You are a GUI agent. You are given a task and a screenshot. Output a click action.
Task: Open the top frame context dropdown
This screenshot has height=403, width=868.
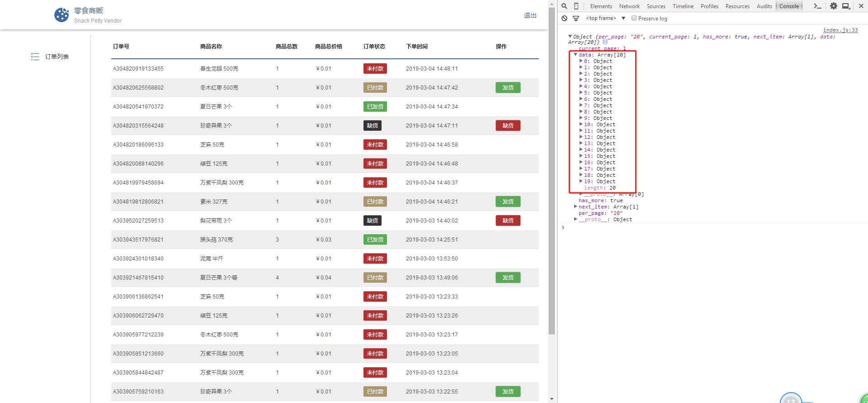(605, 18)
